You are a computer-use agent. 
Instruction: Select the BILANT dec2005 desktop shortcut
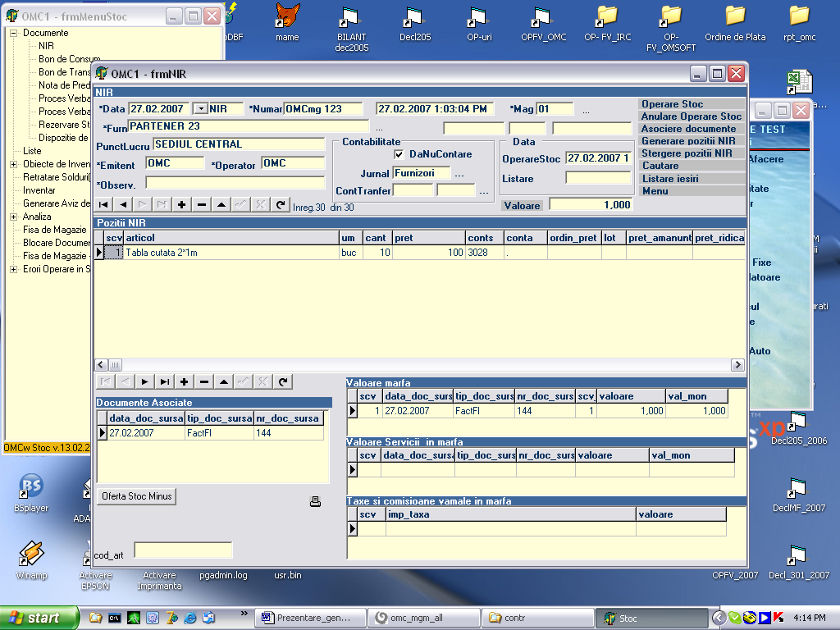[x=351, y=28]
